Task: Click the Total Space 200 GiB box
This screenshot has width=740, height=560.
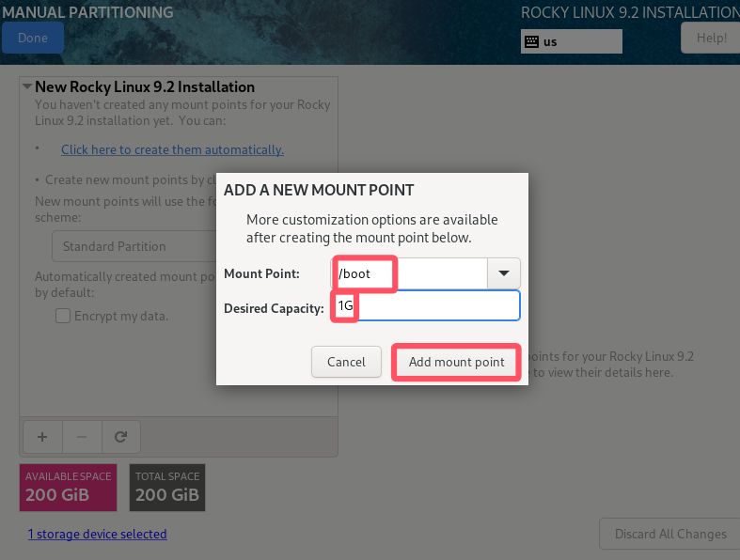Action: tap(167, 488)
